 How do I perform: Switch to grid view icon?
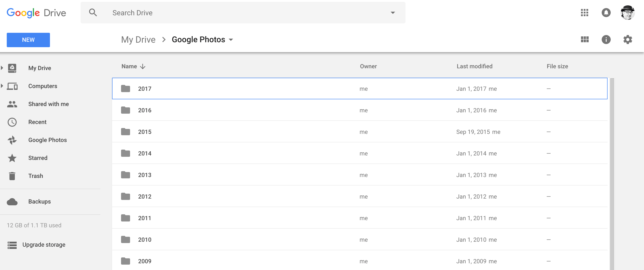[x=585, y=40]
